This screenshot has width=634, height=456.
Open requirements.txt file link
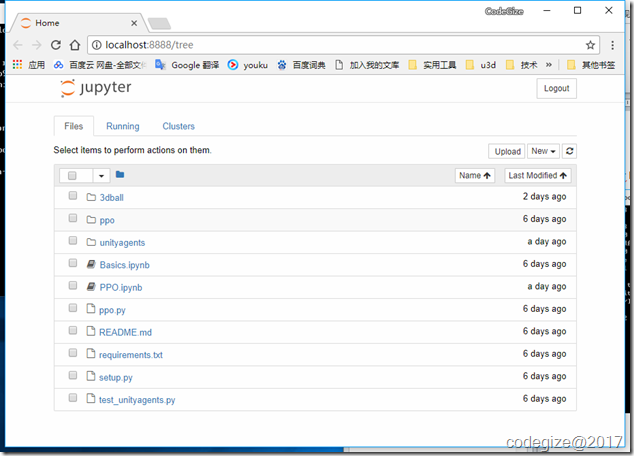[x=131, y=355]
